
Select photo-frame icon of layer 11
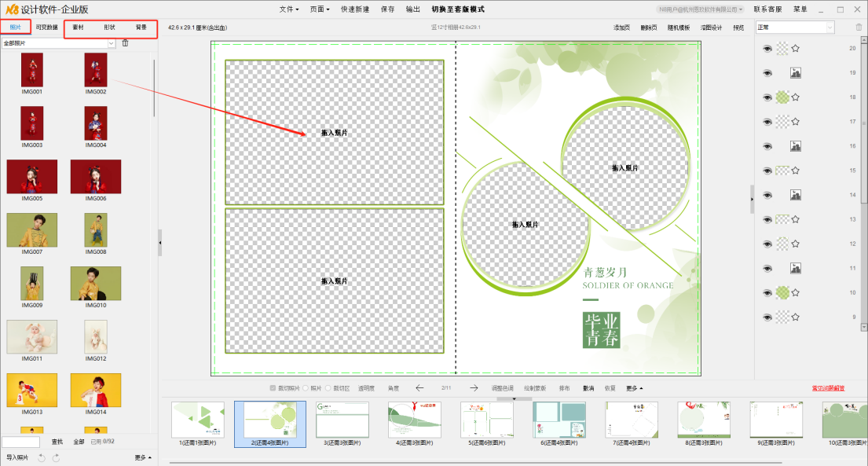(796, 268)
